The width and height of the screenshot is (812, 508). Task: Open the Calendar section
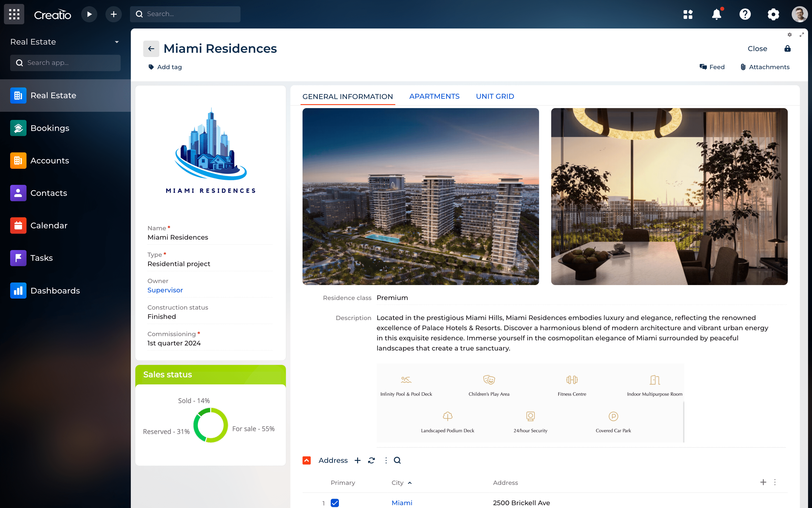[65, 225]
